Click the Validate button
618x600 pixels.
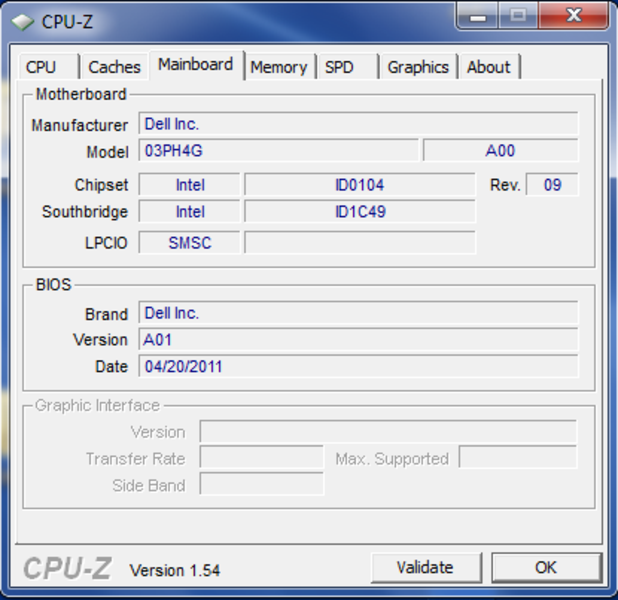click(426, 568)
